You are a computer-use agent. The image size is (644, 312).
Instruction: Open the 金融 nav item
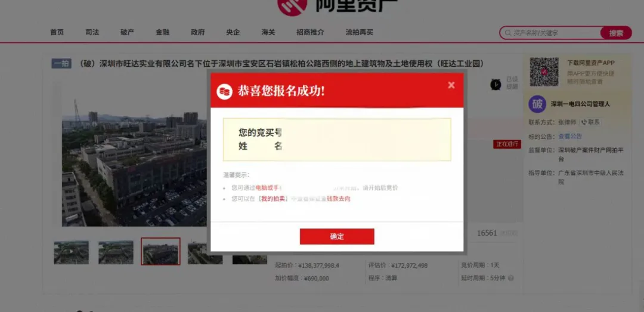click(163, 32)
